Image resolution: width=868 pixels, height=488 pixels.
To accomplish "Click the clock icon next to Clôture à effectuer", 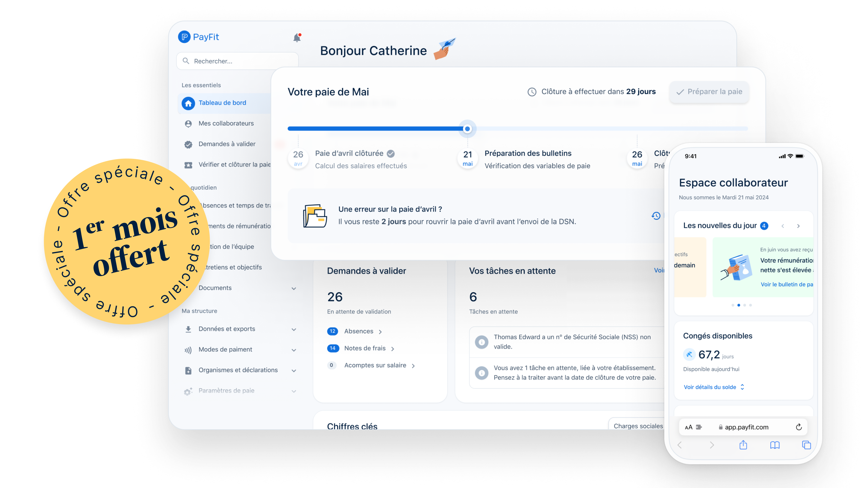I will tap(532, 91).
